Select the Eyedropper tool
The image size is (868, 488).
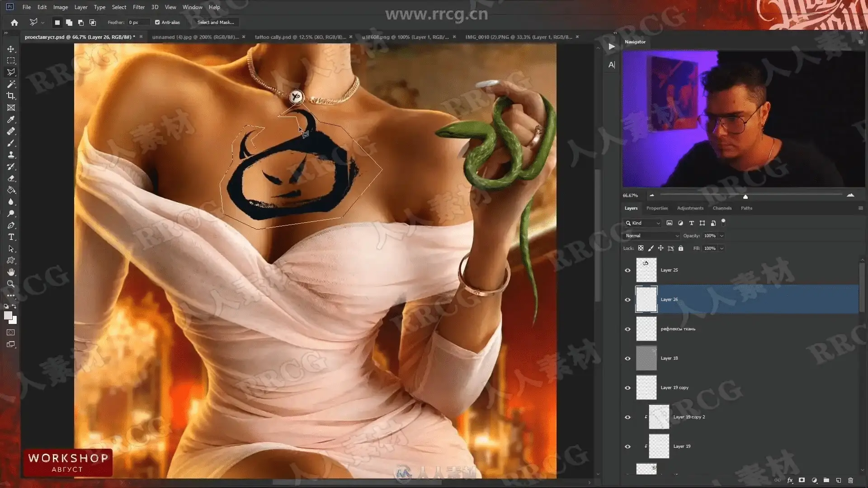pyautogui.click(x=11, y=119)
